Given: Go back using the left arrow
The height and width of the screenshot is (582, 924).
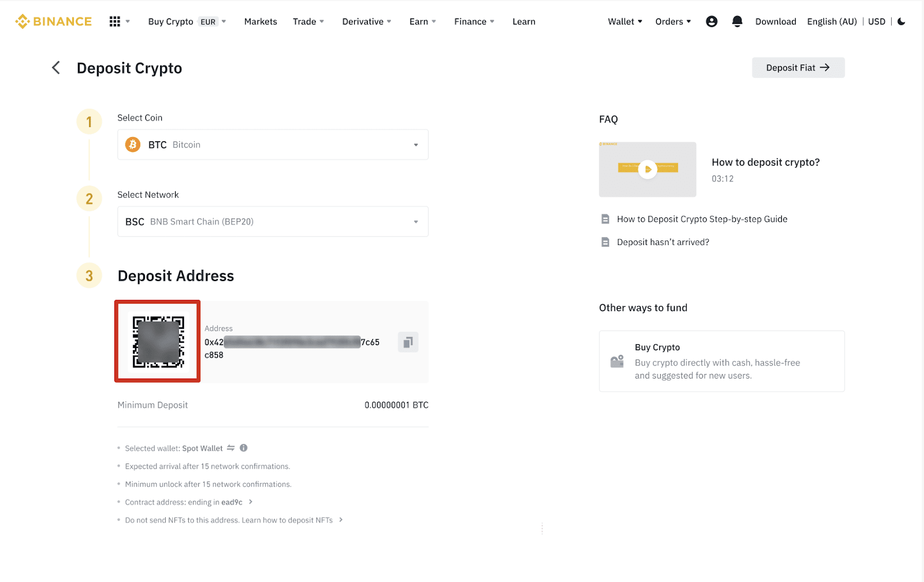Looking at the screenshot, I should click(x=56, y=68).
